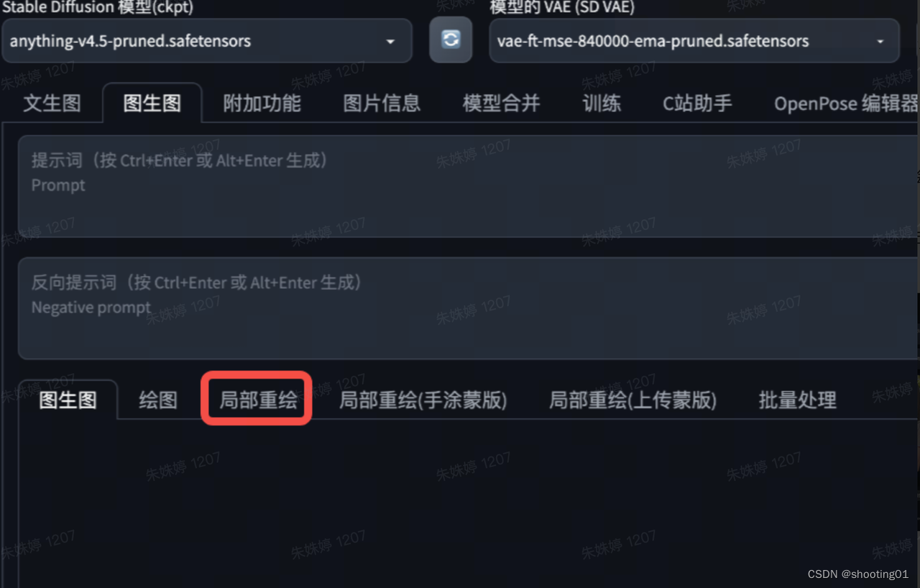The height and width of the screenshot is (588, 920).
Task: Click into the Negative prompt field
Action: click(468, 308)
